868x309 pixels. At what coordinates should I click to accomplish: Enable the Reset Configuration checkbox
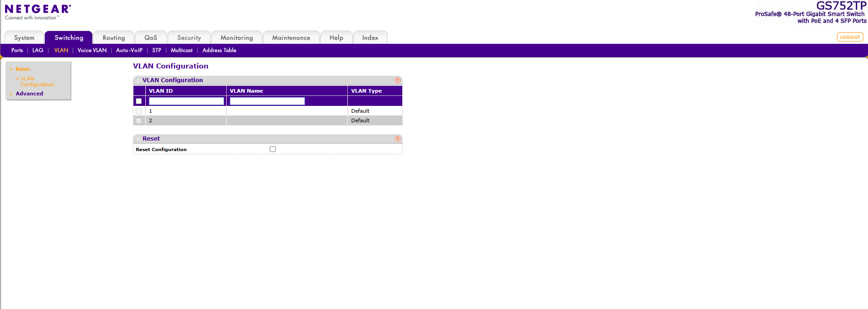tap(273, 149)
